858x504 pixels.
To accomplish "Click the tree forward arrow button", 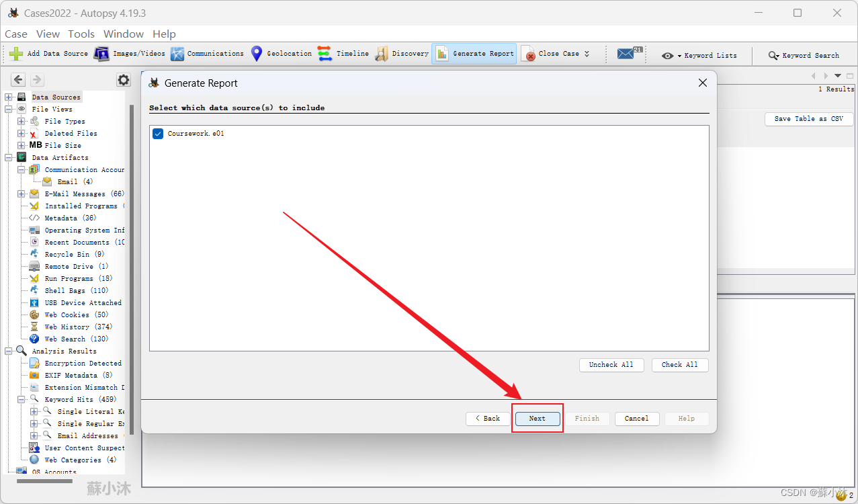I will [36, 80].
